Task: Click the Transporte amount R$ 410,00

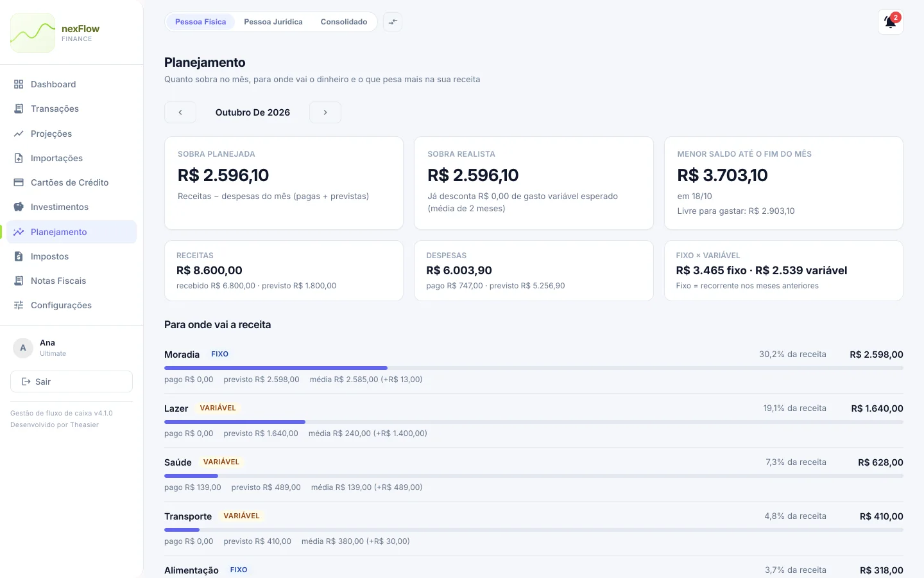Action: click(882, 516)
